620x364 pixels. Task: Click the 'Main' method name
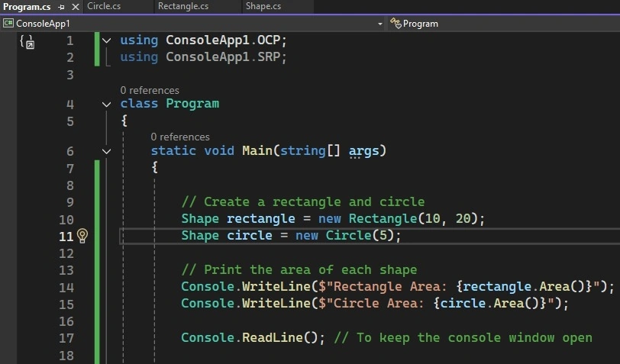pos(257,150)
